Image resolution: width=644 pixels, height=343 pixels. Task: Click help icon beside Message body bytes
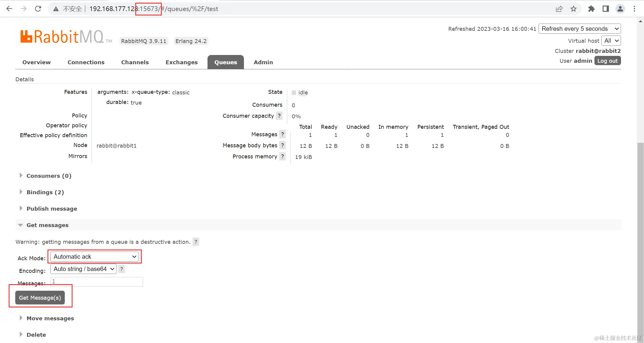(282, 145)
